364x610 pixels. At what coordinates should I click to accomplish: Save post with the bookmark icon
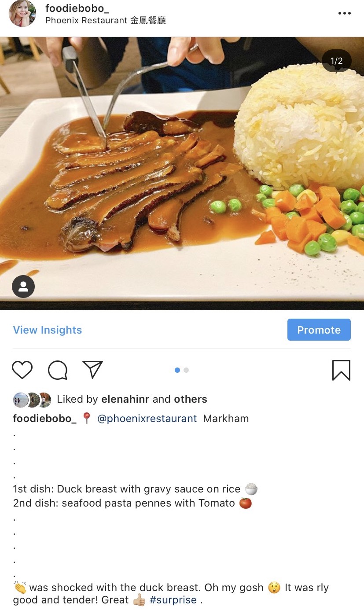tap(341, 370)
